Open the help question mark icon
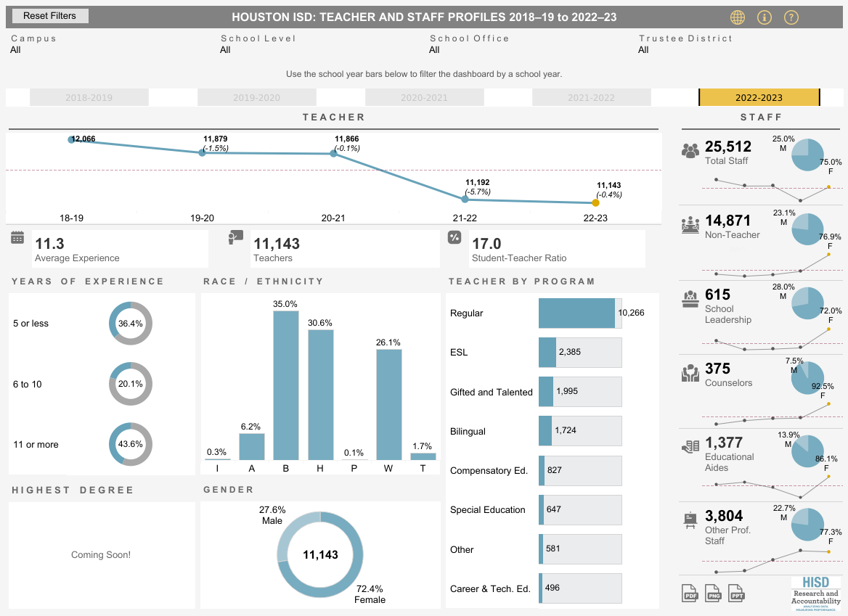This screenshot has height=616, width=848. (x=791, y=17)
